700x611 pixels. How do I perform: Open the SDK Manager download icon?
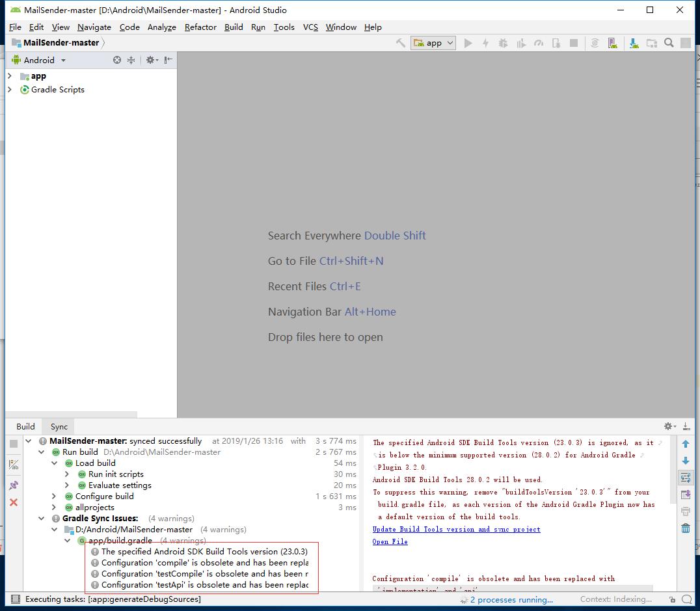[634, 43]
